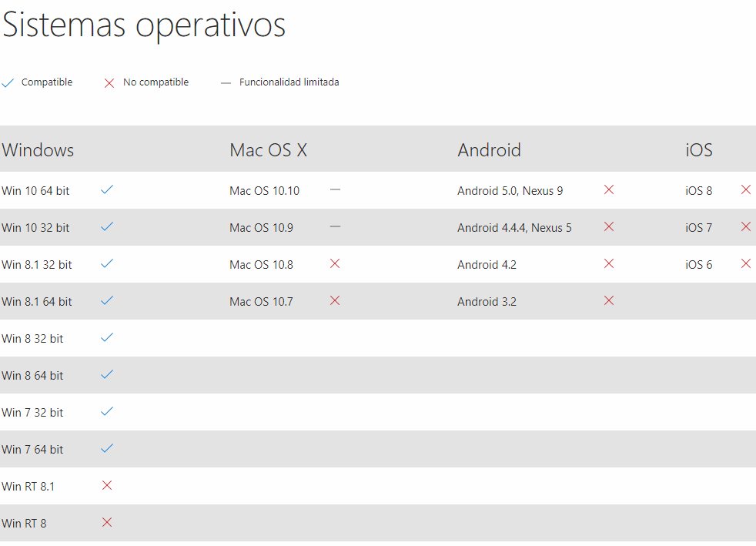Click the iOS 7 label
The width and height of the screenshot is (756, 546).
point(698,228)
